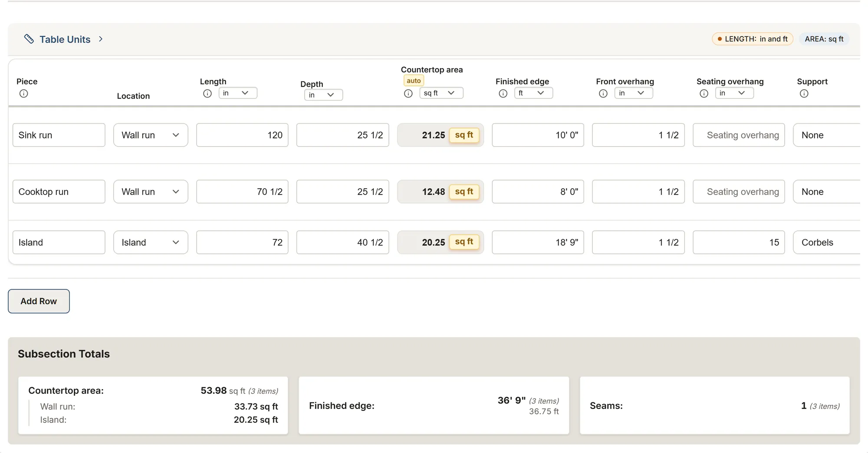
Task: Open Island Support Corbels field
Action: point(827,243)
